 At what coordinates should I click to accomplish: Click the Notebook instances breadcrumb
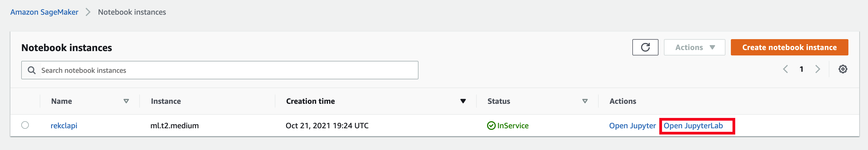coord(132,12)
